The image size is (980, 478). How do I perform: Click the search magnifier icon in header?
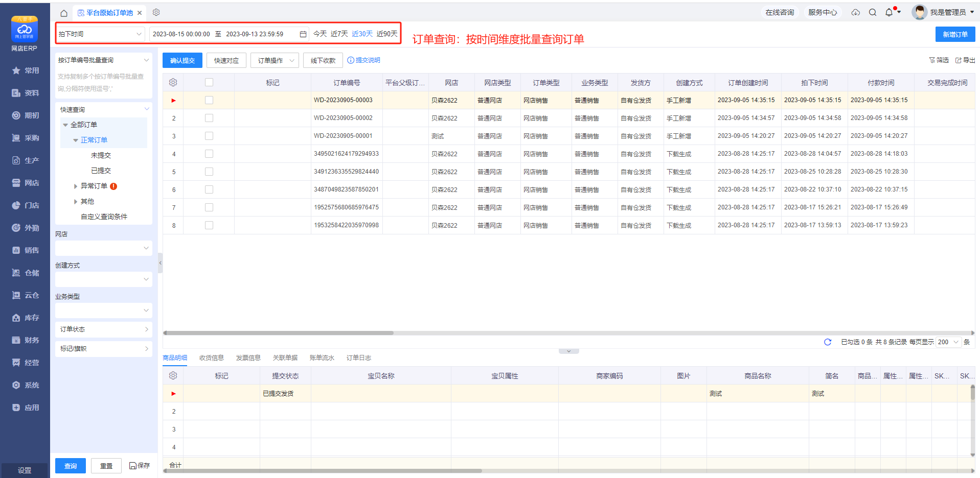tap(873, 12)
